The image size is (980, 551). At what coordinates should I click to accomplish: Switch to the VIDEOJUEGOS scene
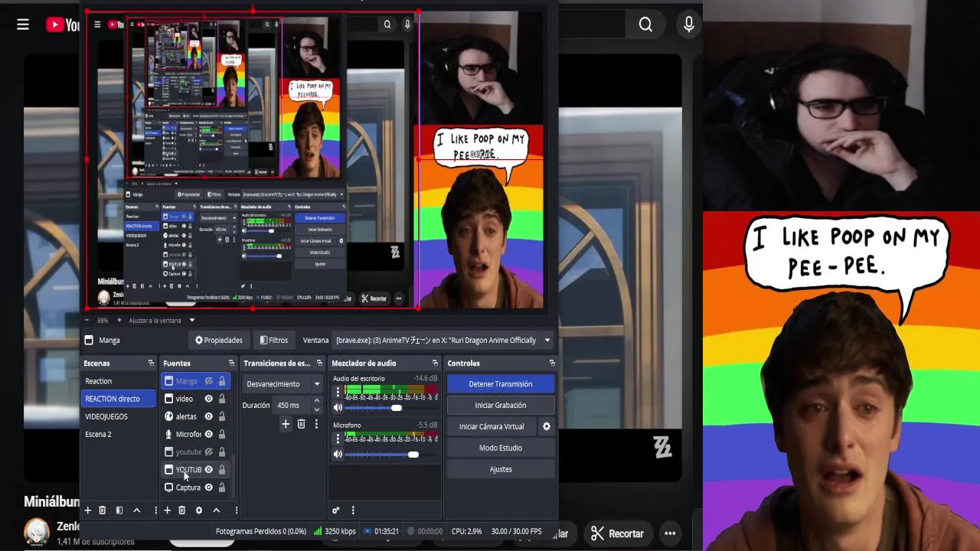click(x=118, y=416)
